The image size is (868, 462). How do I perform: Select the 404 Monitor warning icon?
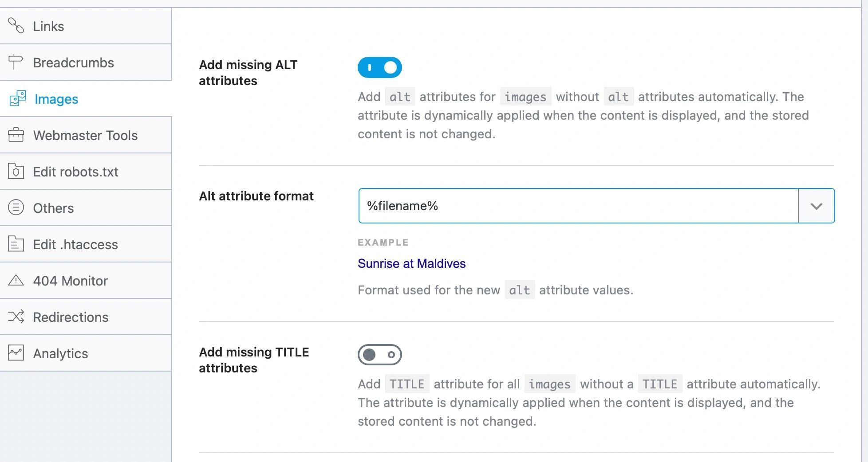17,281
